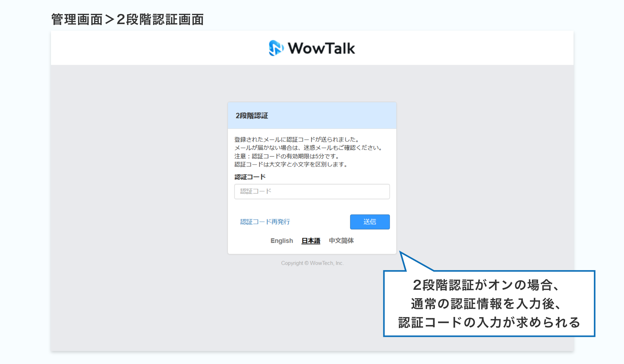624x364 pixels.
Task: Switch language to 中文简体
Action: coord(341,241)
